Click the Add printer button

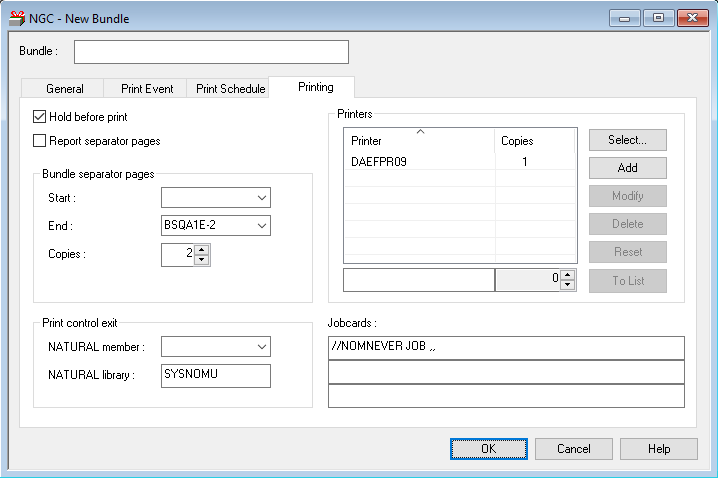[627, 168]
